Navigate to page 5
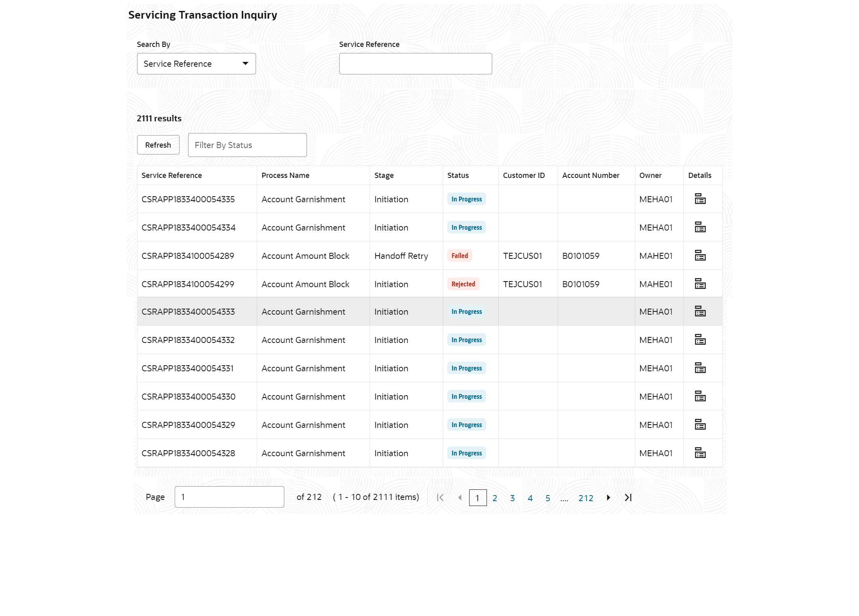 (548, 498)
